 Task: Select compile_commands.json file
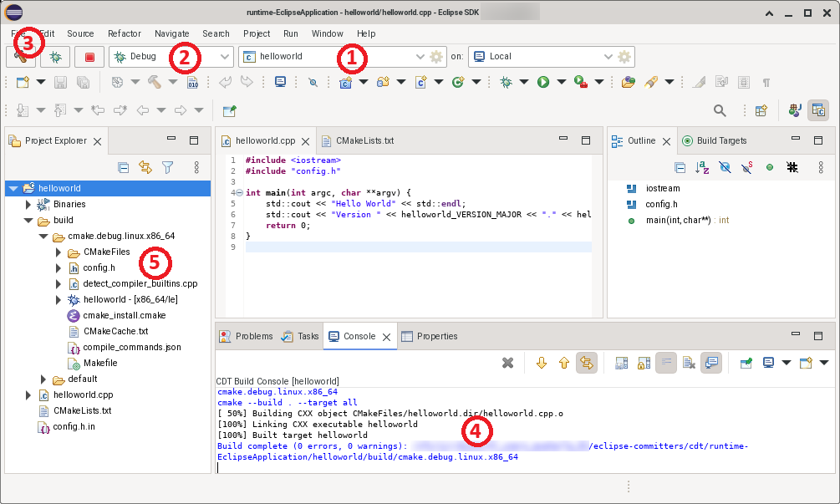tap(132, 347)
